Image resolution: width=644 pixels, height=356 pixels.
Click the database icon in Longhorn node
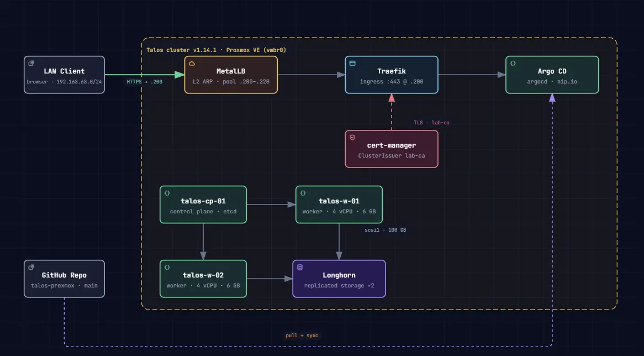pos(300,267)
